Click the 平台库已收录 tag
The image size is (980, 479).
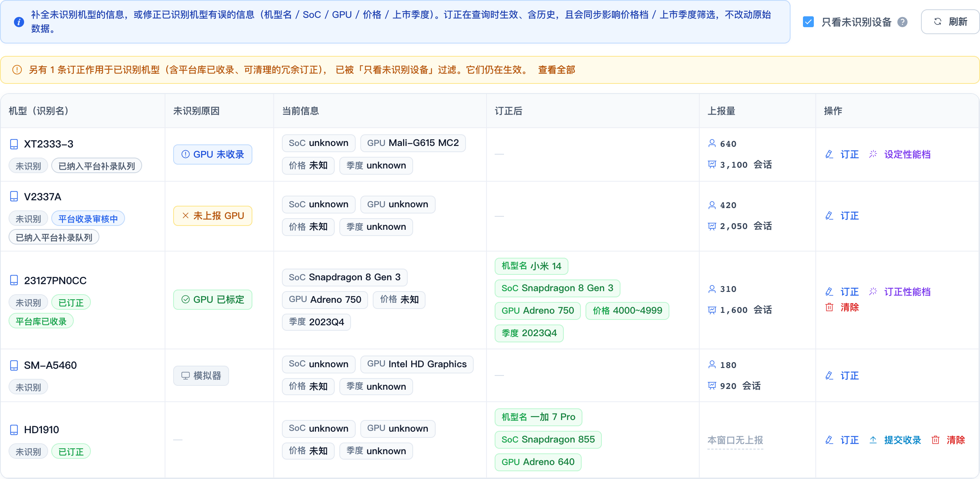click(41, 321)
